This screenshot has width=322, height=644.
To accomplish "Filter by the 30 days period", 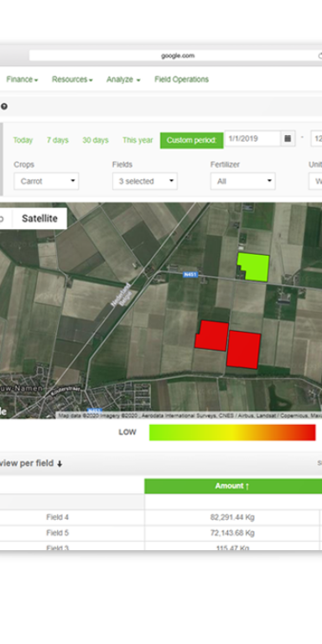I will click(96, 141).
